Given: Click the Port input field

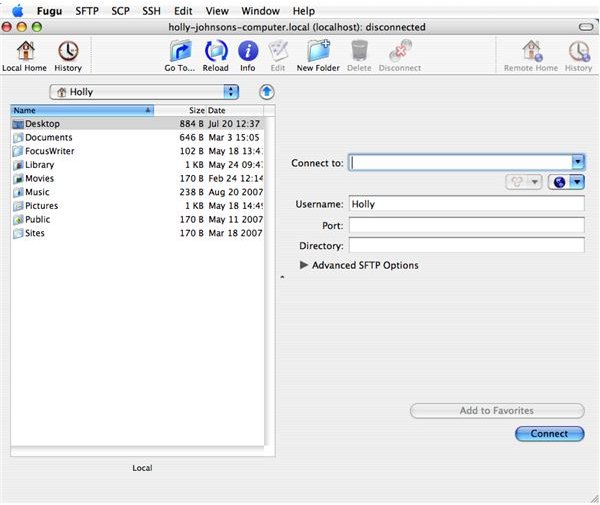Looking at the screenshot, I should coord(466,225).
